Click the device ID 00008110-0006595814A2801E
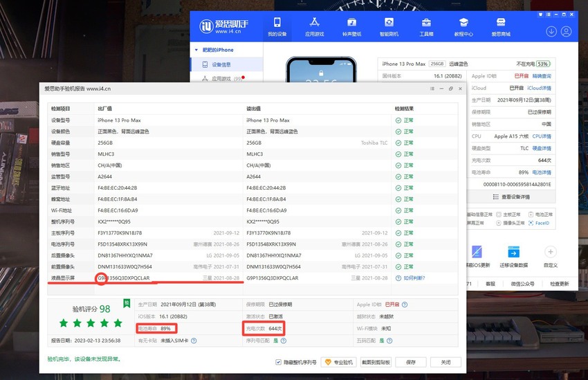This screenshot has width=588, height=380. click(x=517, y=185)
